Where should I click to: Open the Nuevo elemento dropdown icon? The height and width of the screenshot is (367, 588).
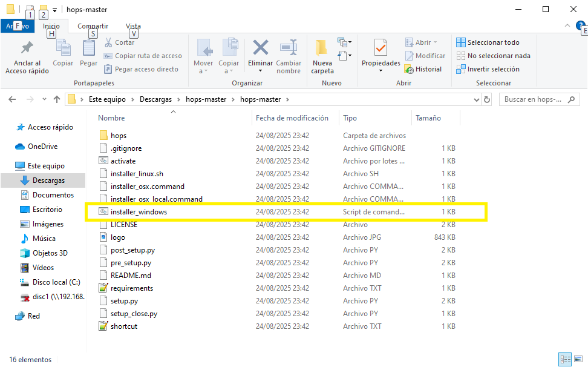[x=344, y=42]
